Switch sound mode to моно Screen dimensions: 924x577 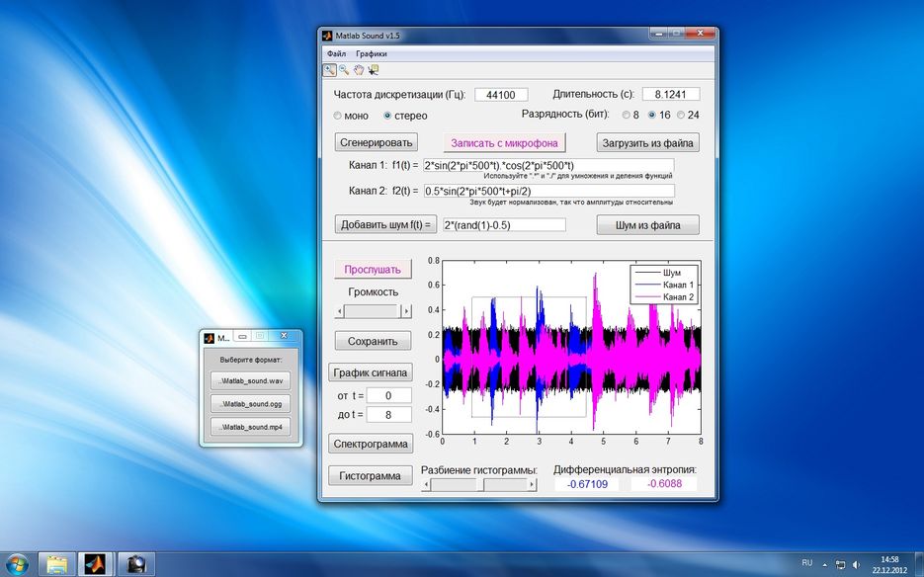coord(338,116)
